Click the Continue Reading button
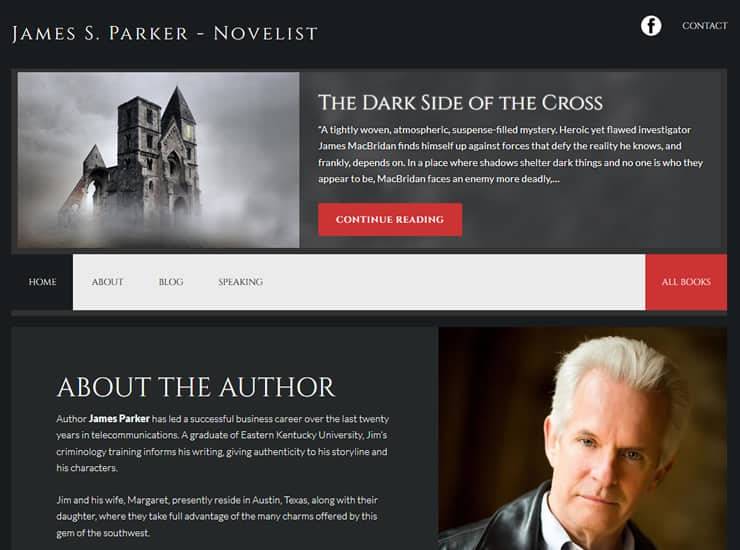740x550 pixels. [390, 220]
